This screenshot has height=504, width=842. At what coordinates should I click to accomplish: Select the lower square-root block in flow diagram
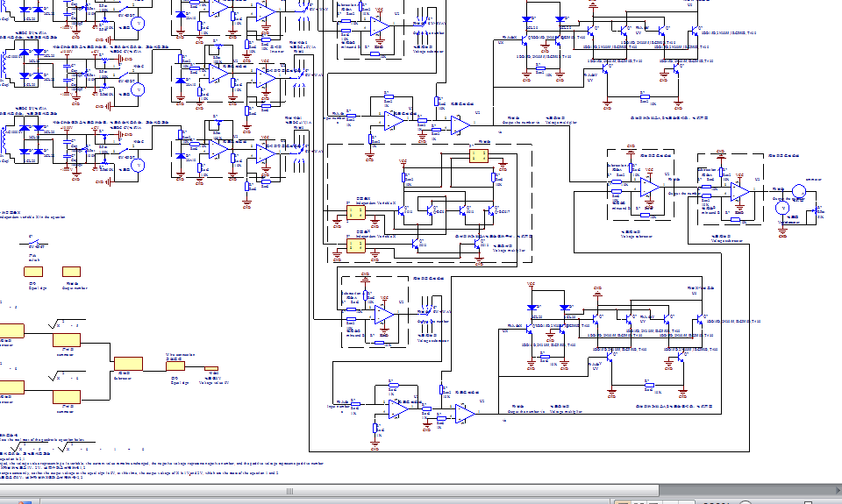66,395
